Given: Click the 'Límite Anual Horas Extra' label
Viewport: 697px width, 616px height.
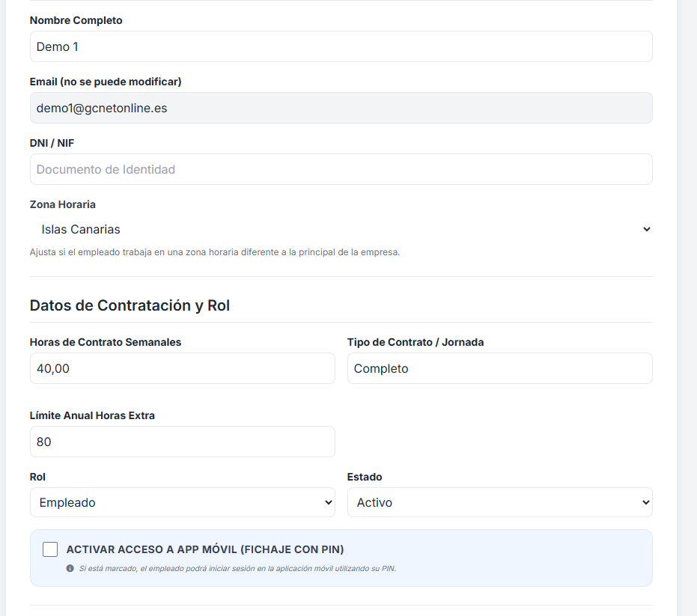Looking at the screenshot, I should click(x=92, y=415).
